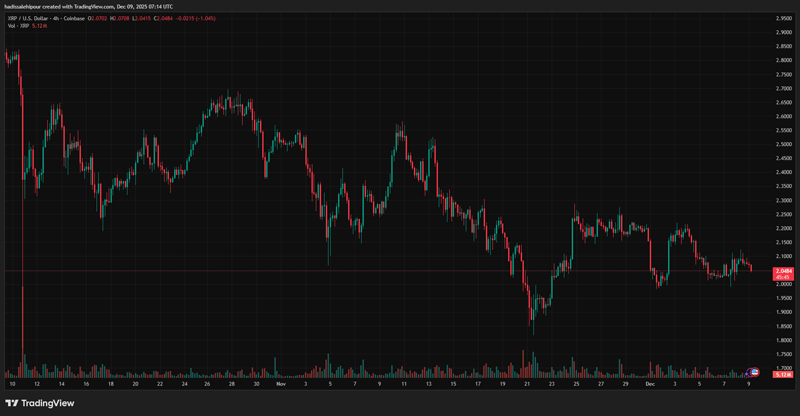Click the Dec label on the time axis
This screenshot has width=800, height=416.
650,383
